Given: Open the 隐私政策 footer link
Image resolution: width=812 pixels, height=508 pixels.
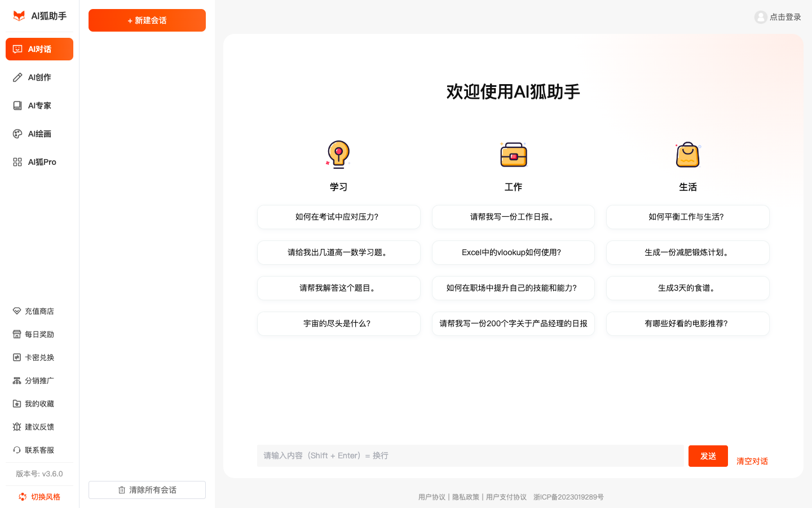Looking at the screenshot, I should pos(466,497).
